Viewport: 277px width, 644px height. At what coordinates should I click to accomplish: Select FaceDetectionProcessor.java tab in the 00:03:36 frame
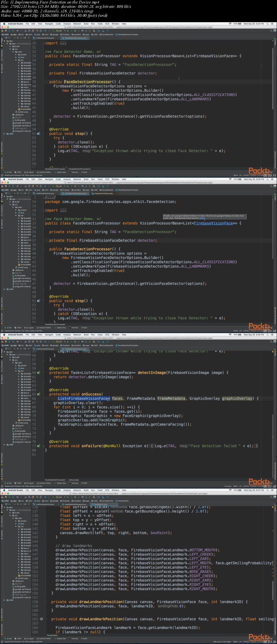(75, 504)
